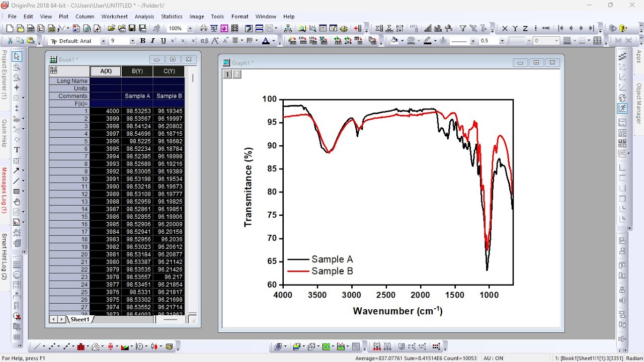Select the A(X) column header
The height and width of the screenshot is (362, 644).
point(106,71)
